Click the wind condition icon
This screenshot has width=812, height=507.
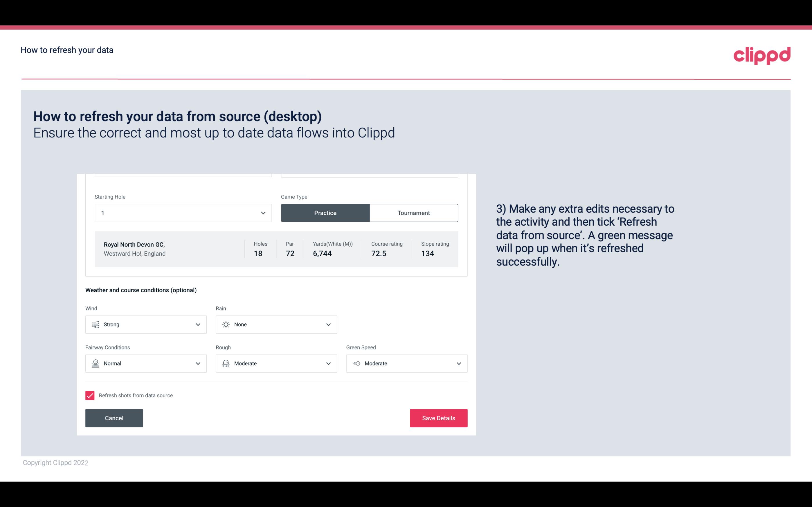pos(95,324)
